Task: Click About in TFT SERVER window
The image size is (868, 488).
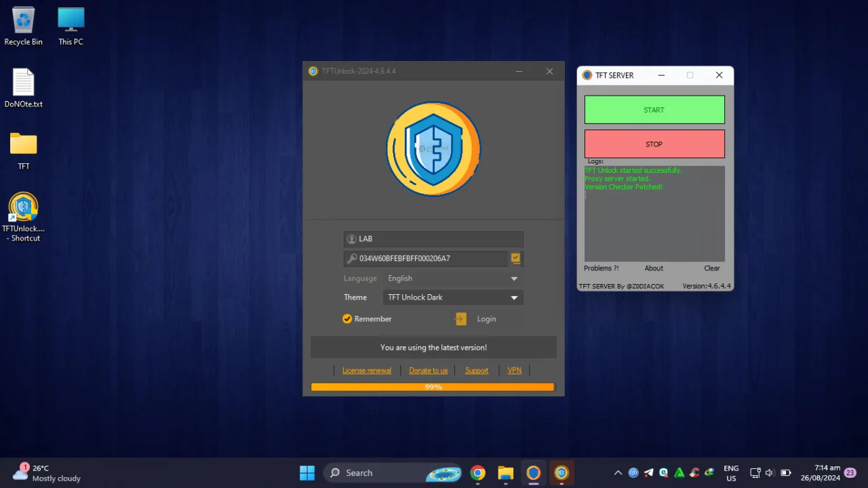Action: (654, 268)
